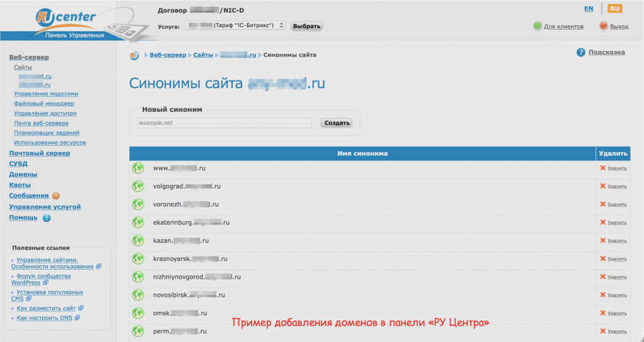
Task: Open Веб-сервер sidebar section
Action: pyautogui.click(x=29, y=57)
